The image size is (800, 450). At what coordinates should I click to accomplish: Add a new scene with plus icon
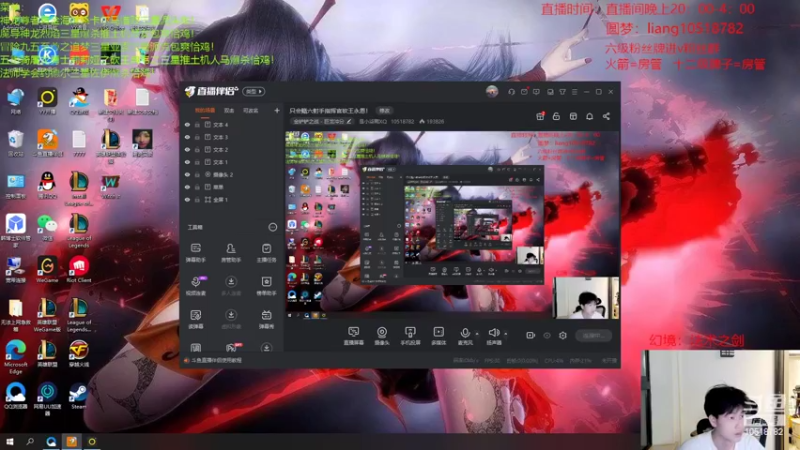click(277, 110)
